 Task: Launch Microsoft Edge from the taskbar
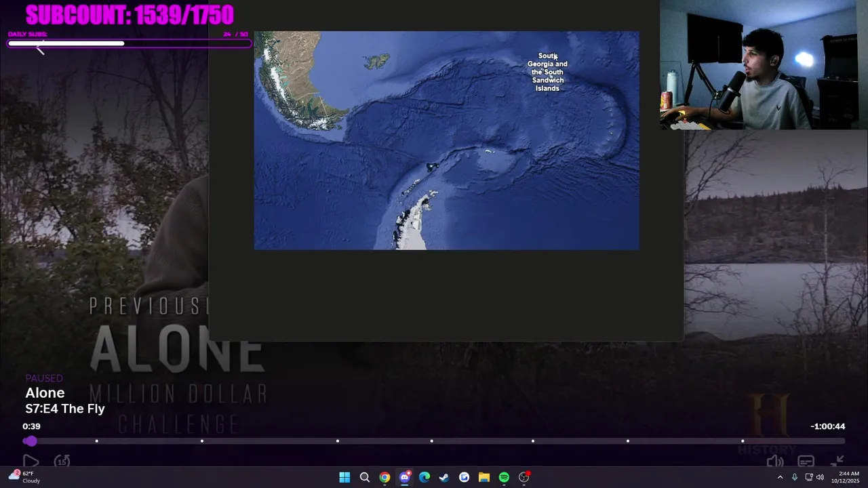(x=425, y=477)
